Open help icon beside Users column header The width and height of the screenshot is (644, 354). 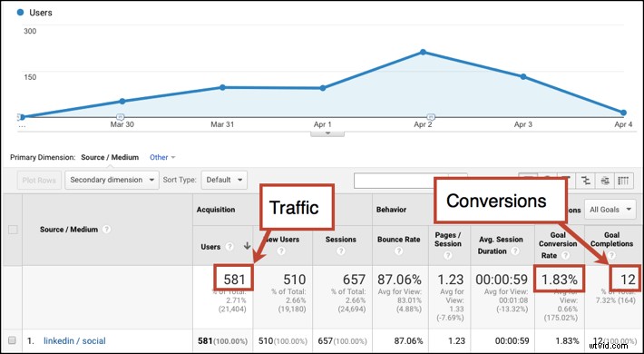click(x=230, y=247)
